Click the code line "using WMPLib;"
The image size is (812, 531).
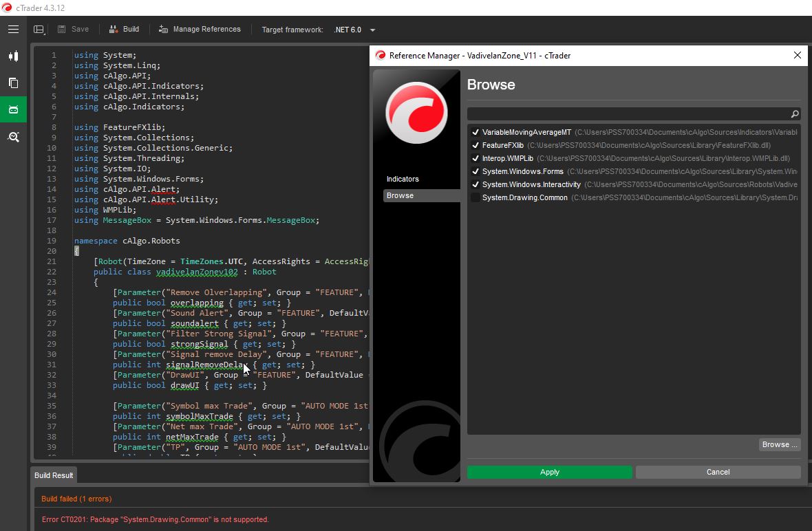click(105, 210)
